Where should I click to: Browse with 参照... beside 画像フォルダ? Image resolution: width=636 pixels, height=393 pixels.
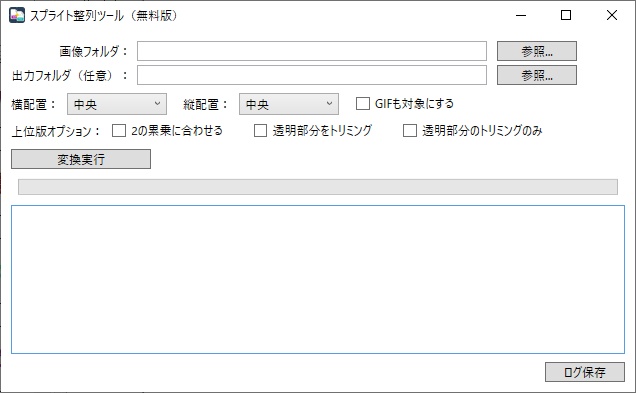point(537,51)
